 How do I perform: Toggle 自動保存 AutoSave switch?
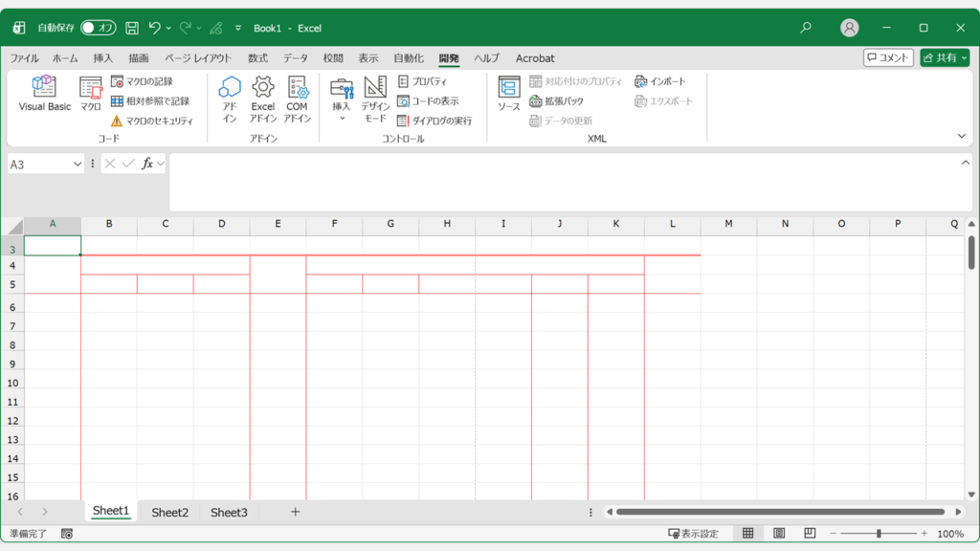tap(98, 29)
